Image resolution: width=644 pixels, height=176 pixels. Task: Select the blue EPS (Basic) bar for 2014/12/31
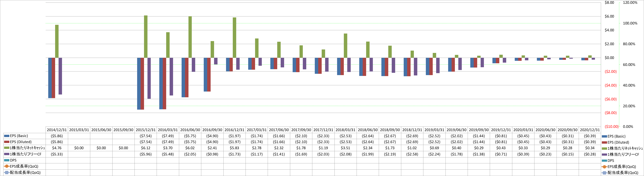point(50,78)
